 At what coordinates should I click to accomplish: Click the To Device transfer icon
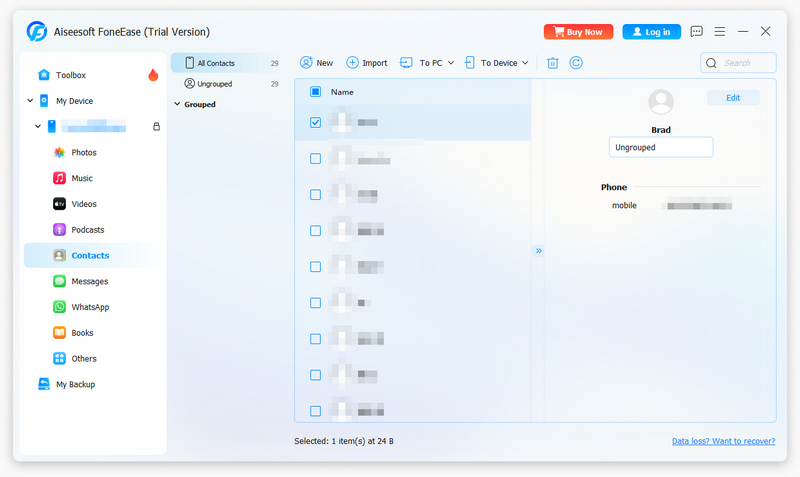(469, 63)
